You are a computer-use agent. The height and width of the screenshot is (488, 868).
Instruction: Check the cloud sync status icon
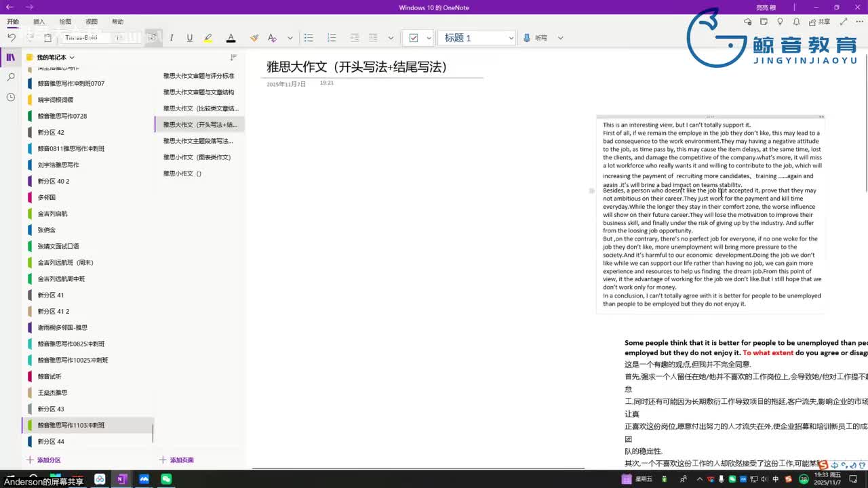[x=747, y=22]
